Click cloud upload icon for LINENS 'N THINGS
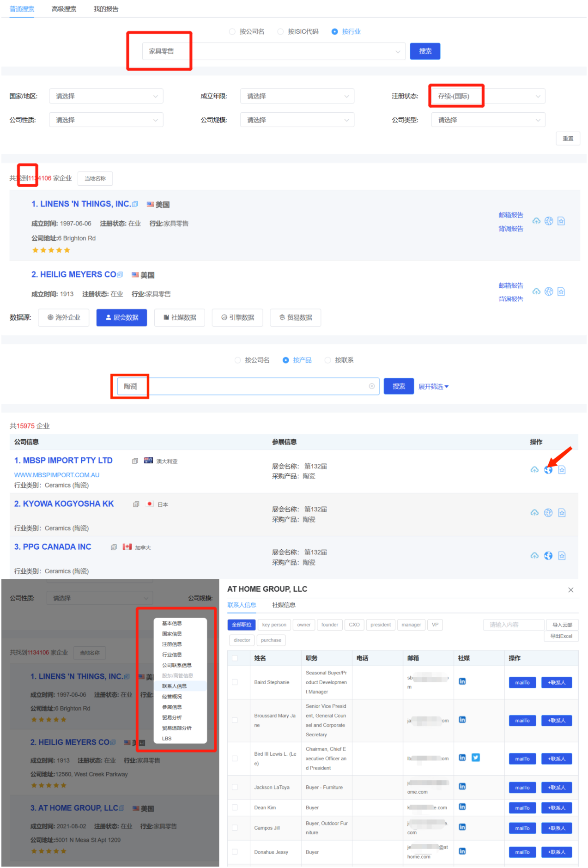This screenshot has width=588, height=868. (x=536, y=221)
